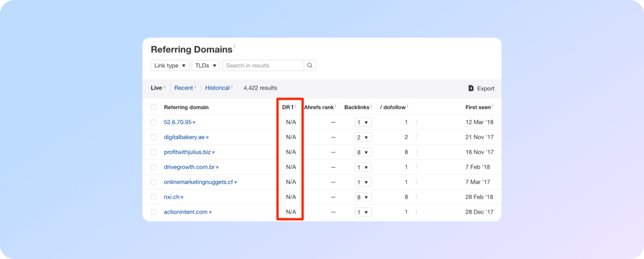Sort by Backlinks column header
Viewport: 644px width, 259px height.
click(357, 107)
